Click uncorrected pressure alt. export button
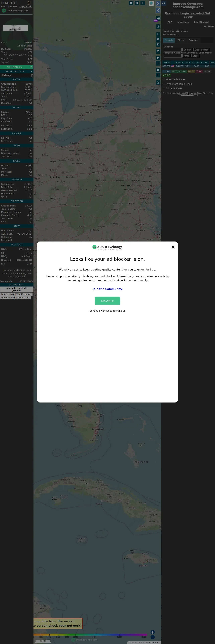Image resolution: width=215 pixels, height=644 pixels. pos(15,297)
